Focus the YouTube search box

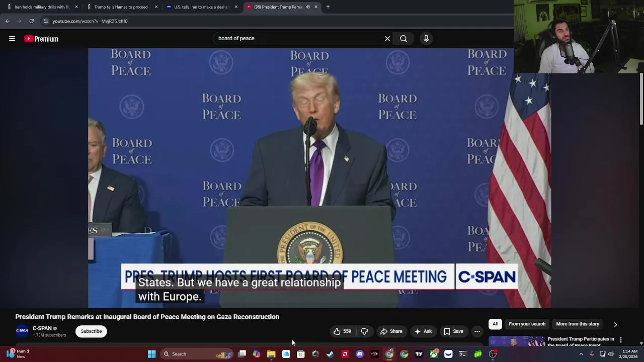click(299, 39)
